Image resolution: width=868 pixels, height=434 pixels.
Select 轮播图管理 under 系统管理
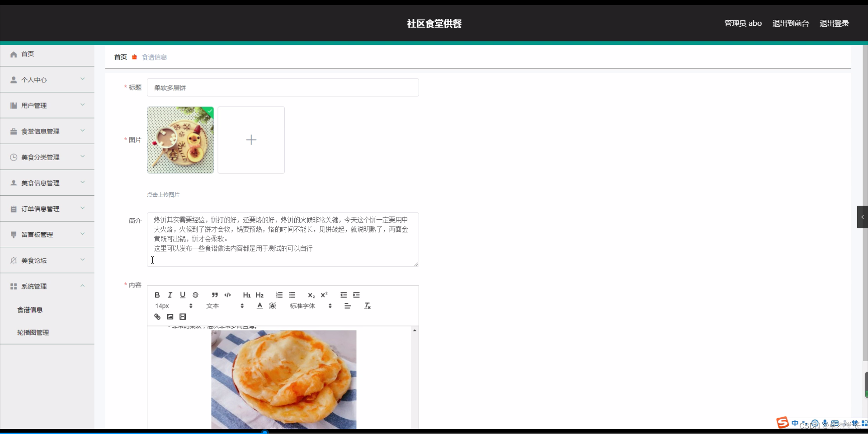[x=33, y=332]
